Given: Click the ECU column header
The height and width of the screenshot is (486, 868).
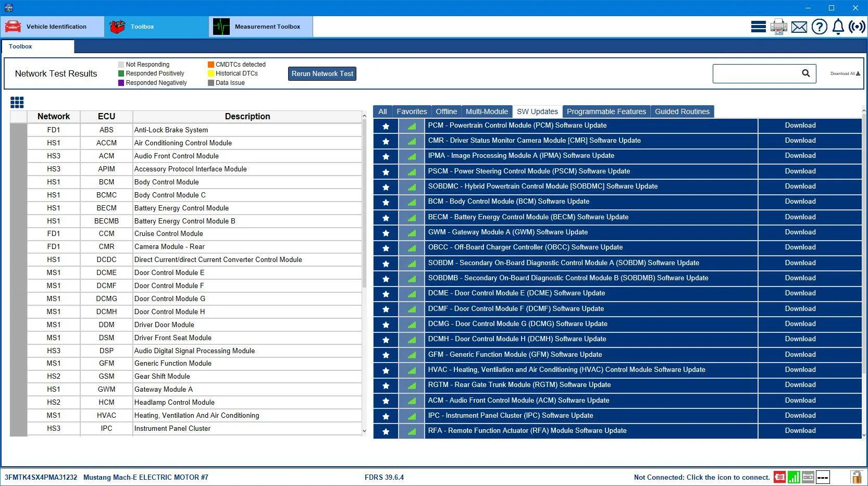Looking at the screenshot, I should click(106, 117).
